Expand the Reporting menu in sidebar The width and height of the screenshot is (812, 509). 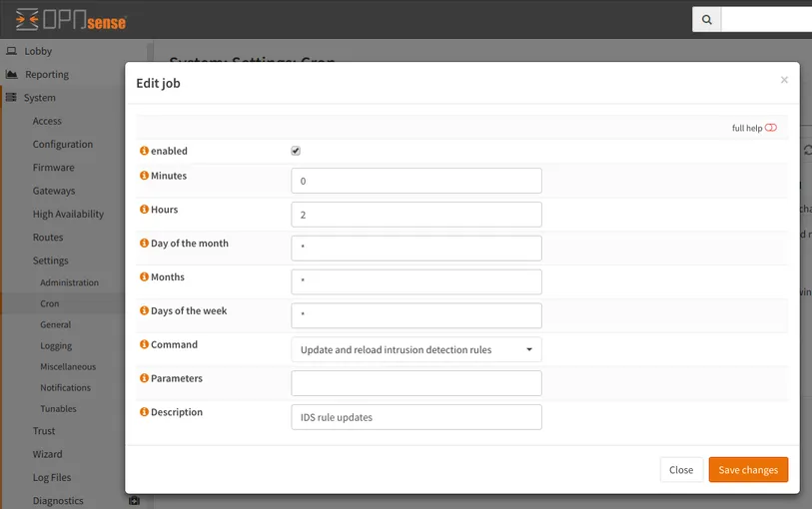point(47,74)
